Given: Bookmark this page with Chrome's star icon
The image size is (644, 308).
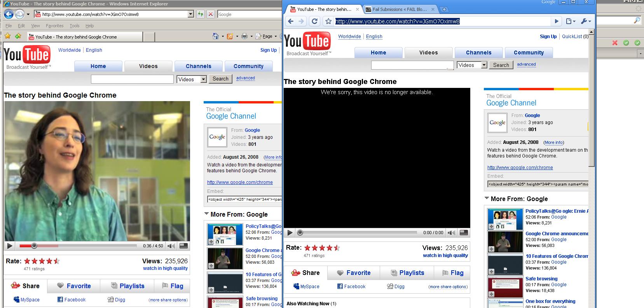Looking at the screenshot, I should click(328, 21).
